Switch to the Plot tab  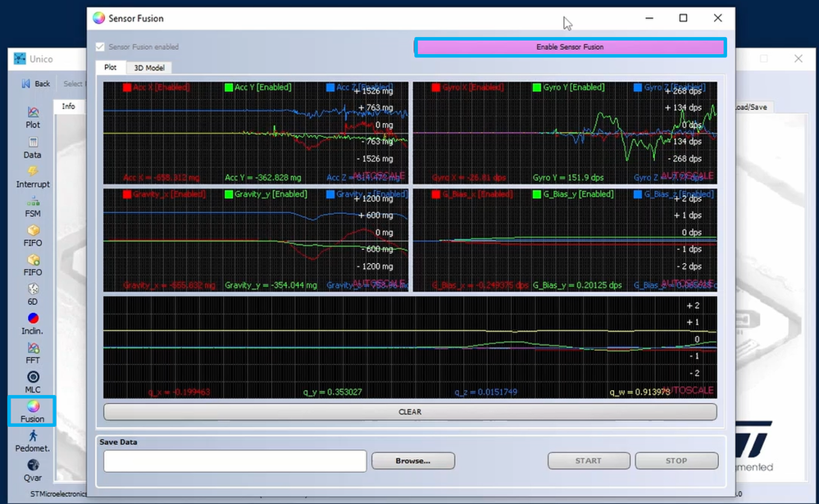pos(111,67)
